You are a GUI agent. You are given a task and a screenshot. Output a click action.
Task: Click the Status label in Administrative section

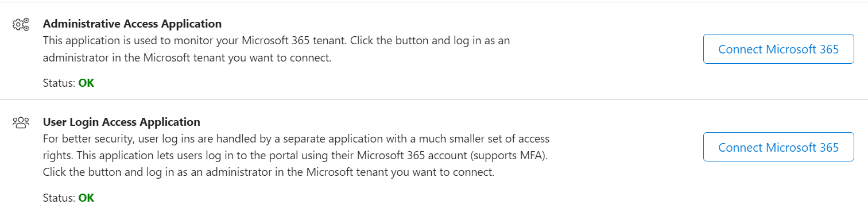pos(59,83)
